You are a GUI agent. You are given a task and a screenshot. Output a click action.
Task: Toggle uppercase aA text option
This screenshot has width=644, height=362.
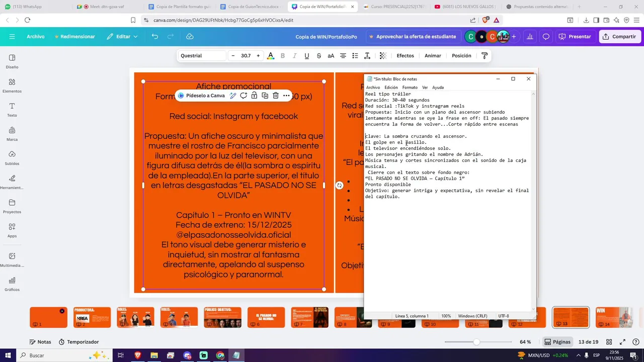coord(331,56)
